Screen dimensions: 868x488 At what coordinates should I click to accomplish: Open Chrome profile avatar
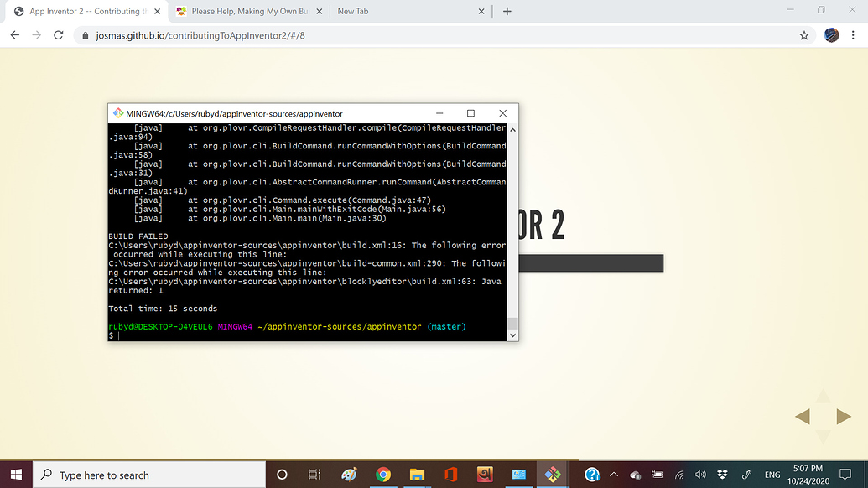(x=831, y=35)
